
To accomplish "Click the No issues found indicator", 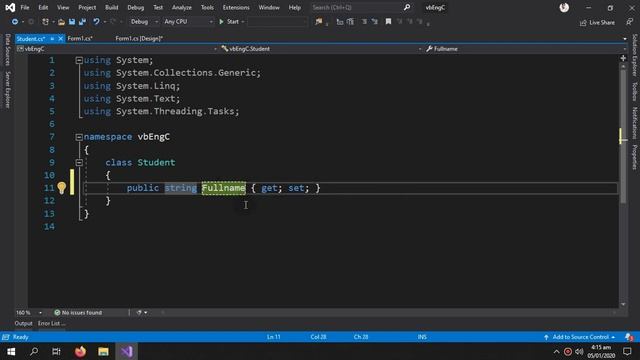I will tap(78, 313).
